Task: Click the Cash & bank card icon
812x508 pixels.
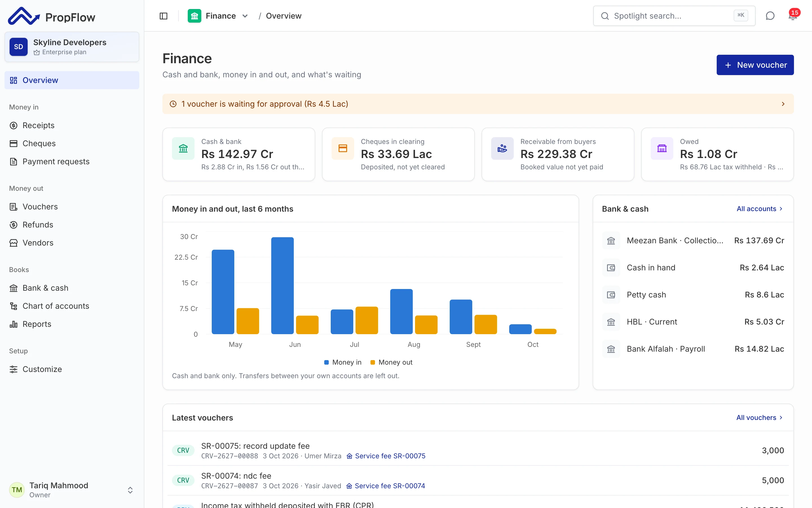Action: (183, 148)
